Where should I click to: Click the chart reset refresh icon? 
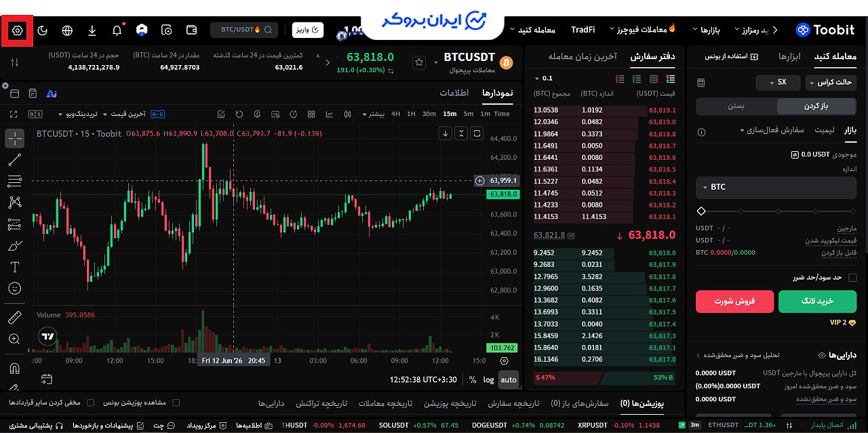point(239,114)
